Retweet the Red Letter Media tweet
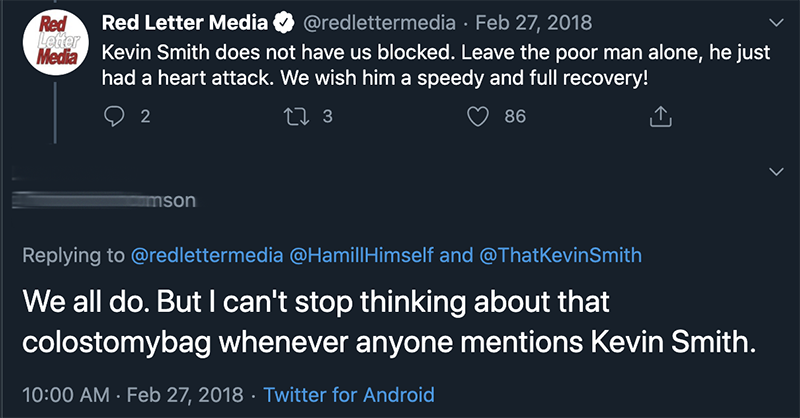The width and height of the screenshot is (800, 418). 296,116
